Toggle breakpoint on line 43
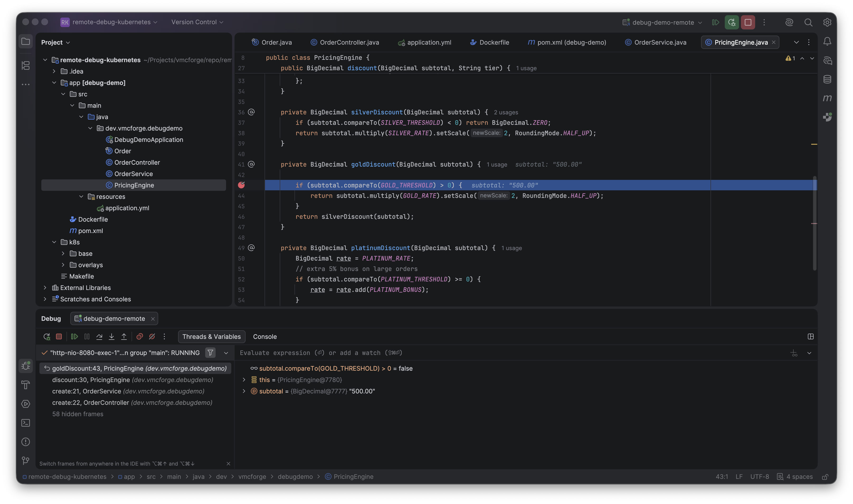 [x=241, y=185]
